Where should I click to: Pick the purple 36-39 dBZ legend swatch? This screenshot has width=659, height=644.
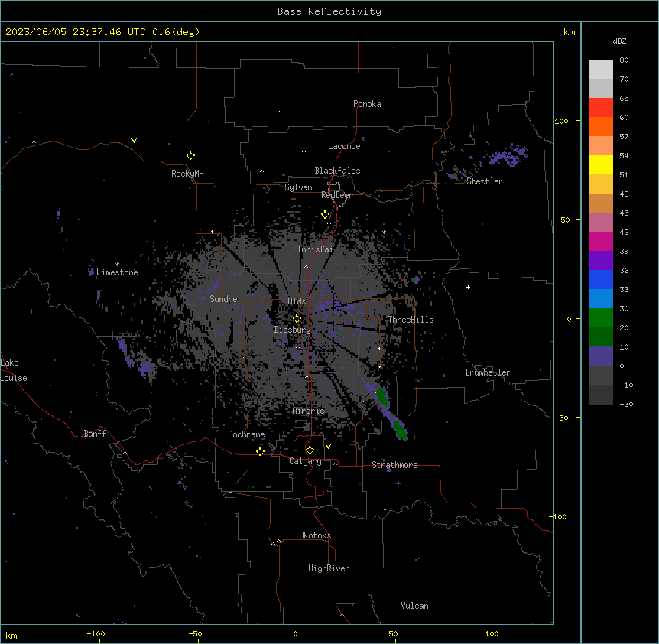[x=601, y=261]
